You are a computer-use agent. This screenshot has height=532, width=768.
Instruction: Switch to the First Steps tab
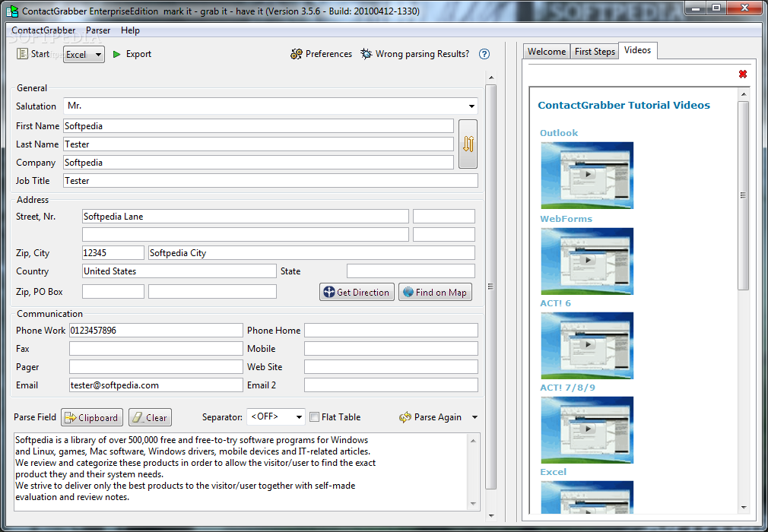coord(595,52)
